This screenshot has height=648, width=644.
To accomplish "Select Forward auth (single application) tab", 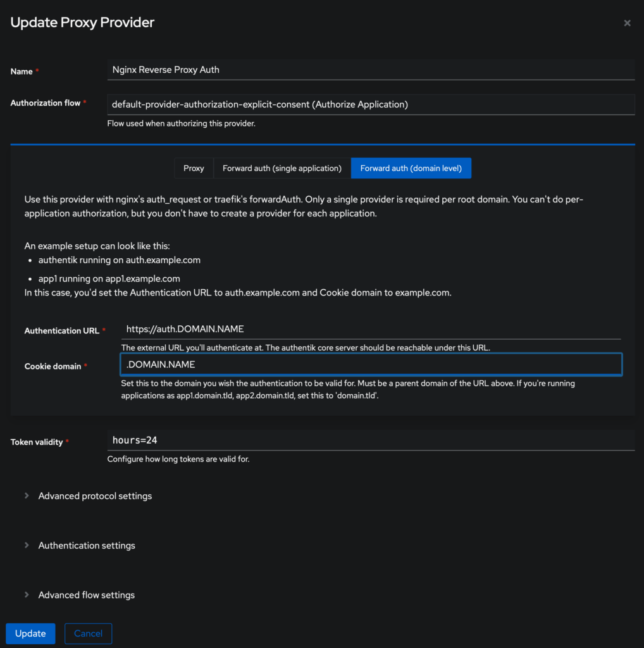I will click(x=282, y=168).
